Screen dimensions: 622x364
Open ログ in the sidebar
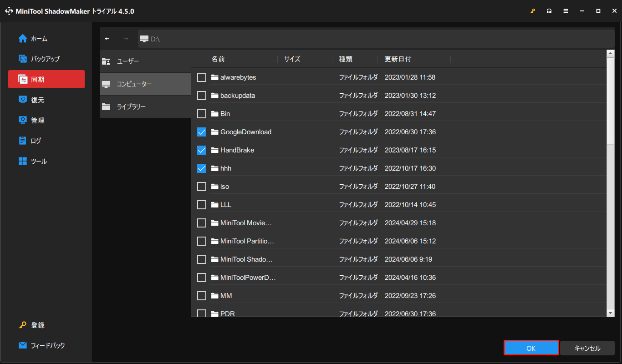click(46, 141)
